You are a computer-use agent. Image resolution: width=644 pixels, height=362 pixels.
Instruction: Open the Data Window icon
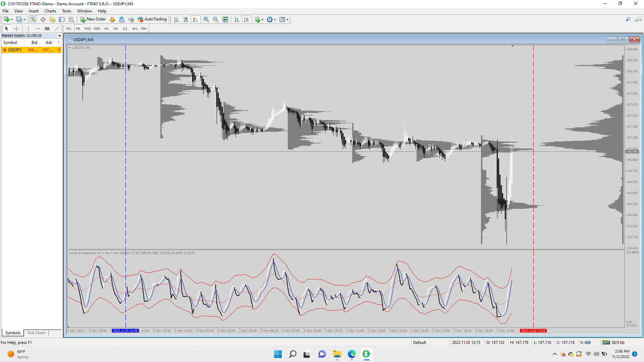click(x=43, y=19)
